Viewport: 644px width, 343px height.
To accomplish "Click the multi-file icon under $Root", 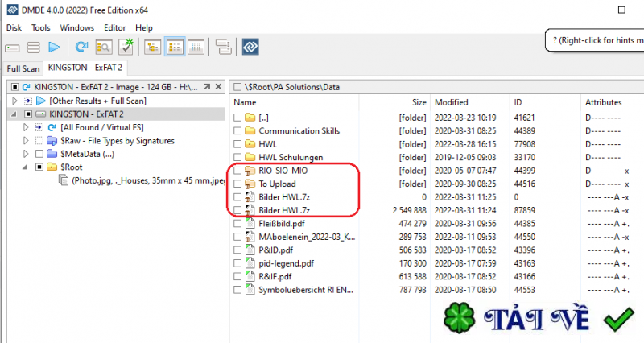I will 64,180.
